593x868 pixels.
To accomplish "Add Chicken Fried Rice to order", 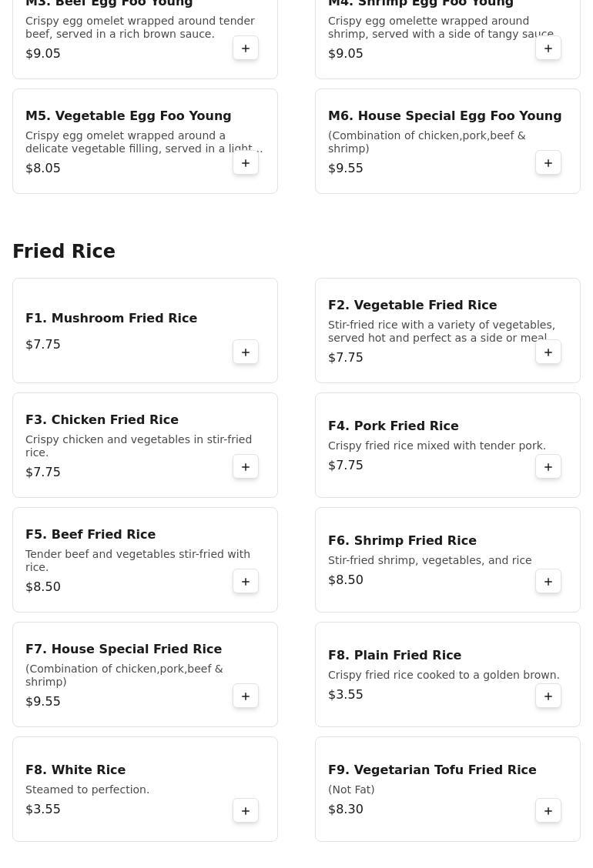I will coord(246,467).
